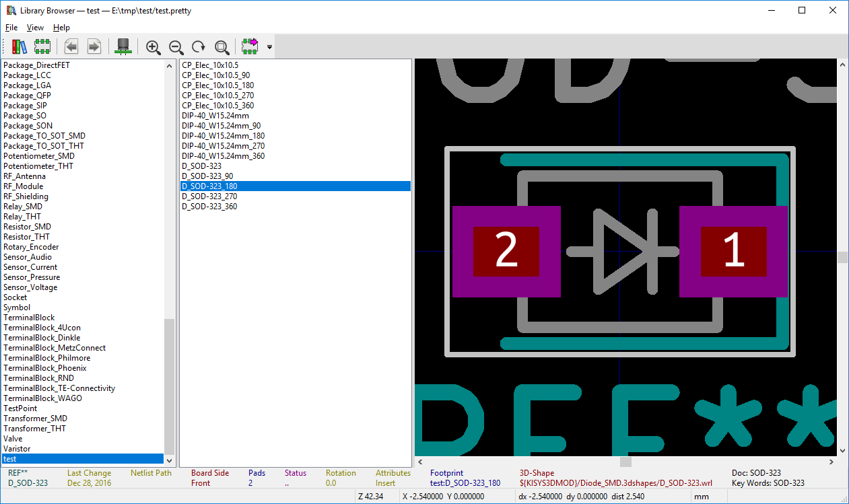Expand the toolbar overflow dropdown arrow
This screenshot has height=504, width=849.
(269, 47)
